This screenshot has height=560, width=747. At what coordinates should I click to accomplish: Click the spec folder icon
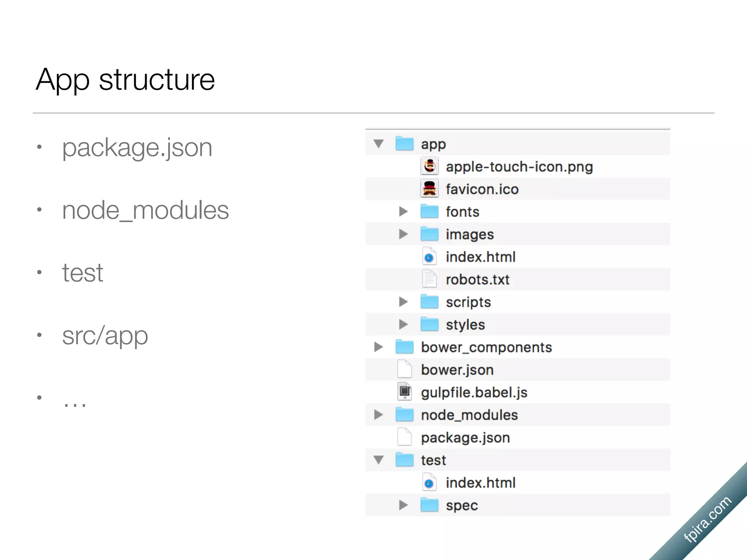coord(429,505)
